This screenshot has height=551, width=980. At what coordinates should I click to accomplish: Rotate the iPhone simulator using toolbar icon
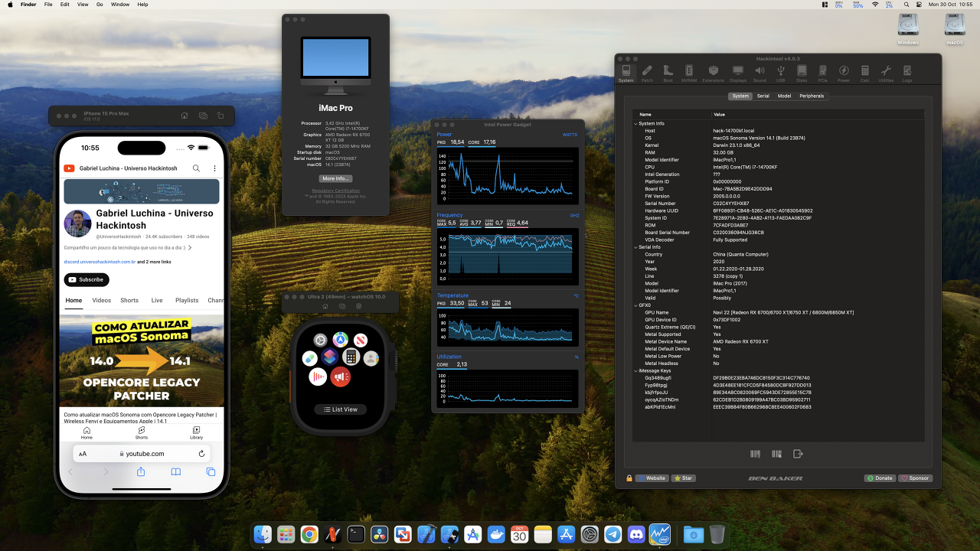pyautogui.click(x=220, y=116)
